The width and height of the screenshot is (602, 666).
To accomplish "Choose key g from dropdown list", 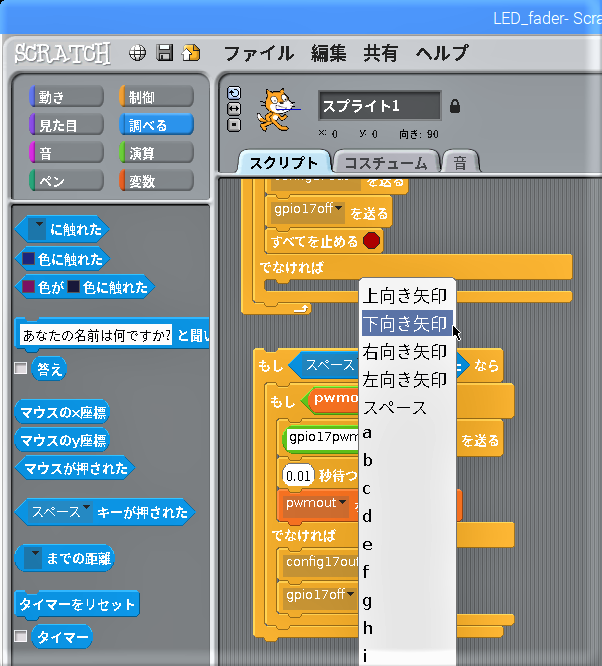I will pyautogui.click(x=407, y=601).
